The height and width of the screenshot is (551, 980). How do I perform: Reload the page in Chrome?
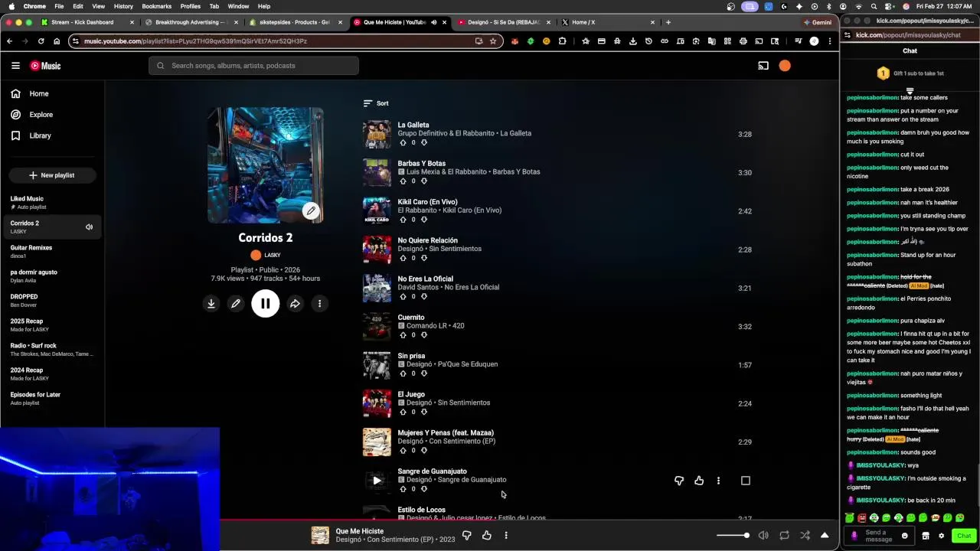41,41
